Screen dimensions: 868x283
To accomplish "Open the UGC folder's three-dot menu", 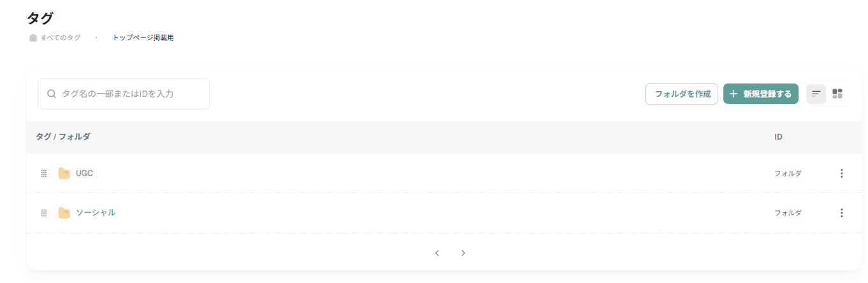I will pos(841,173).
